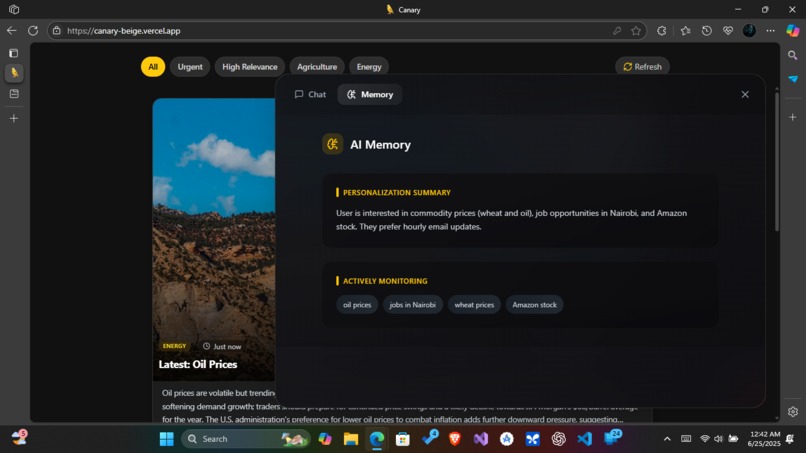Open browser extensions icon
Screen dimensions: 806x453
click(662, 31)
